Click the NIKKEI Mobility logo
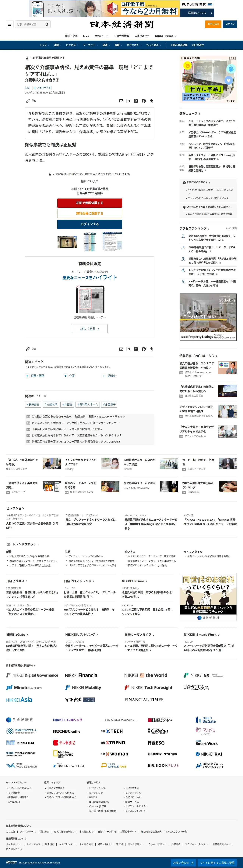 (83, 688)
